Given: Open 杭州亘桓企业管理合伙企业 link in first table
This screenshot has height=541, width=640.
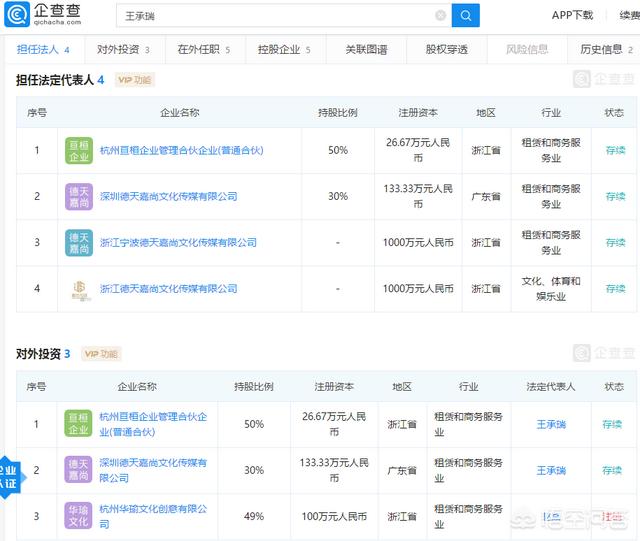Looking at the screenshot, I should [x=182, y=151].
